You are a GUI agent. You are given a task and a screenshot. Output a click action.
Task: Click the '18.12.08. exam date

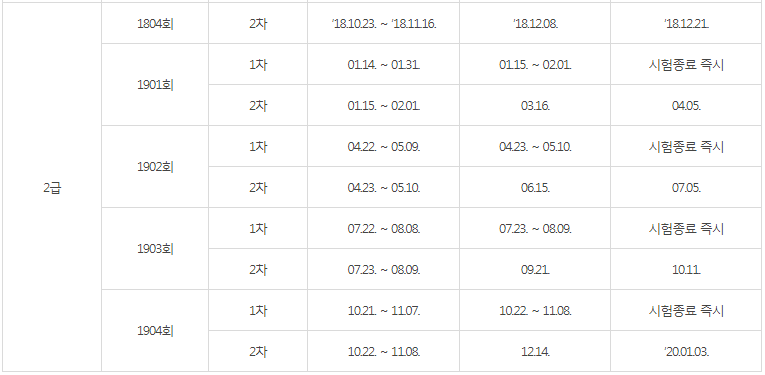tap(535, 24)
